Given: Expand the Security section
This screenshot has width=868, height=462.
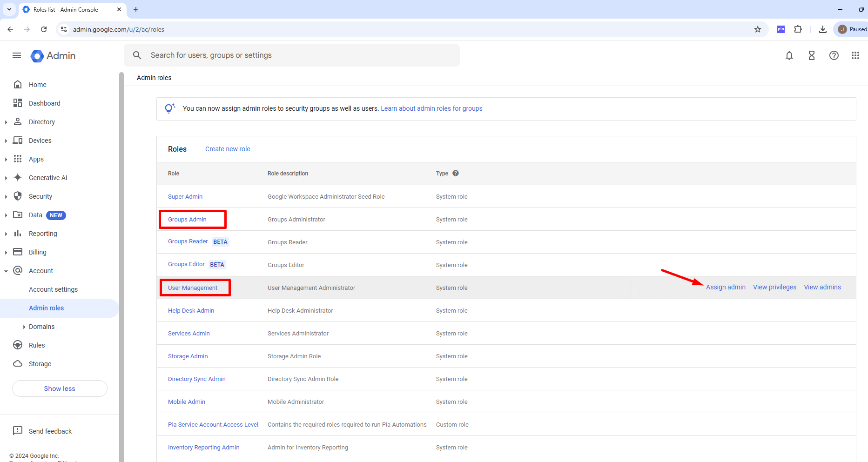Looking at the screenshot, I should [6, 196].
